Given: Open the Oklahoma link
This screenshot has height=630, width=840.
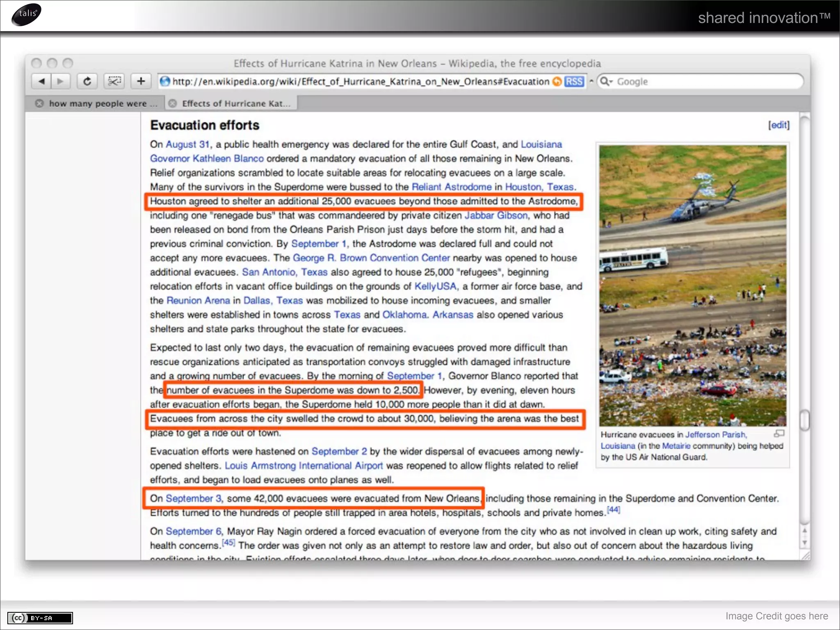Looking at the screenshot, I should pyautogui.click(x=404, y=315).
